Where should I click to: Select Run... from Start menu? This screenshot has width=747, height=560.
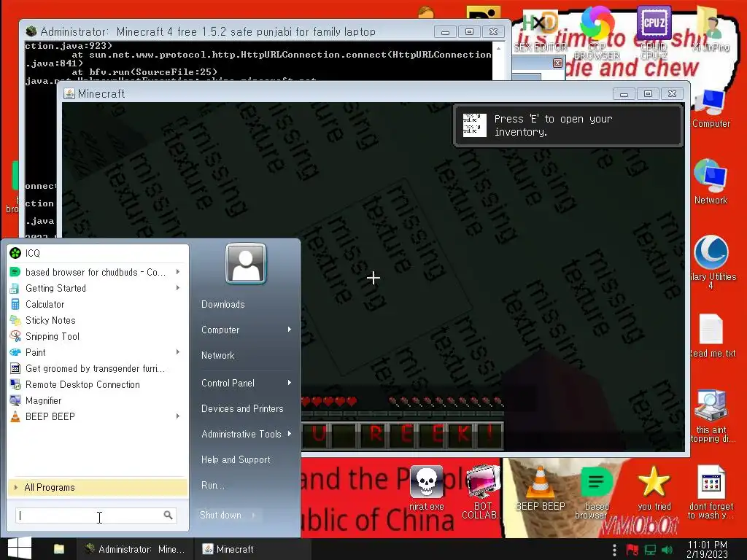(x=212, y=485)
